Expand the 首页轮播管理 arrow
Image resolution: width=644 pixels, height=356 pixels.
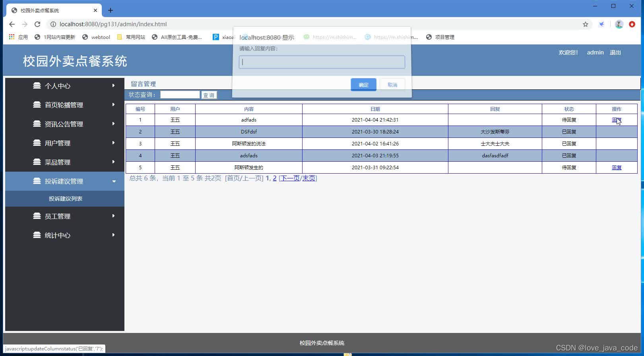point(114,104)
